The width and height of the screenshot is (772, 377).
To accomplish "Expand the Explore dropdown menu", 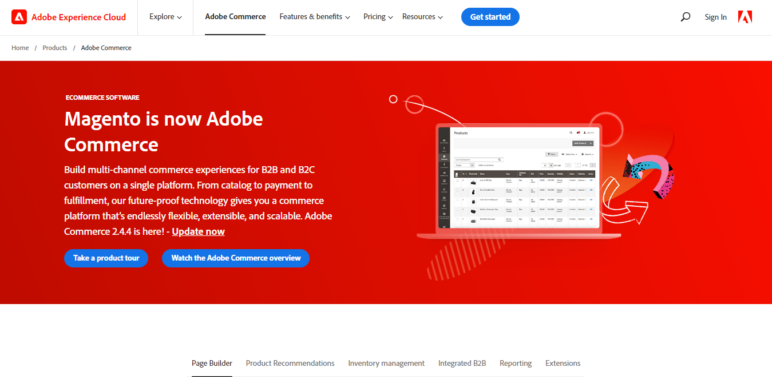I will [x=165, y=17].
